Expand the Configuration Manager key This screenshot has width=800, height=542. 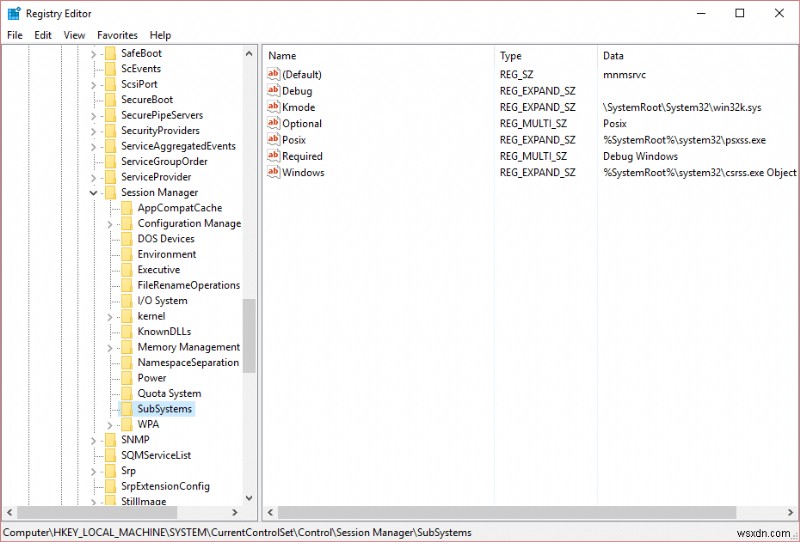click(110, 224)
